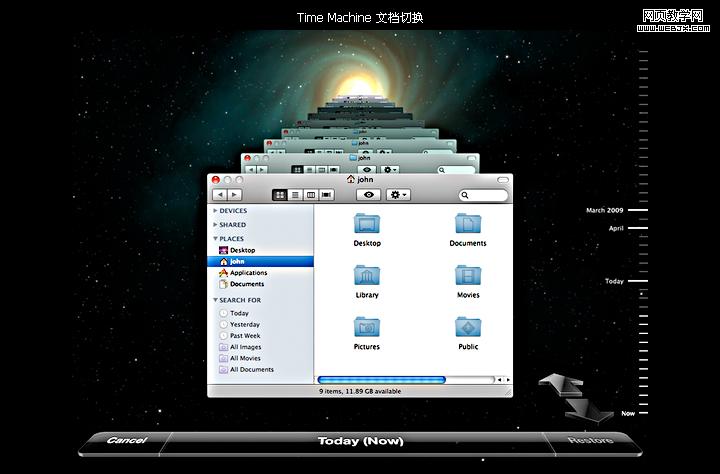Viewport: 720px width, 474px height.
Task: Switch to list view mode
Action: [x=295, y=195]
